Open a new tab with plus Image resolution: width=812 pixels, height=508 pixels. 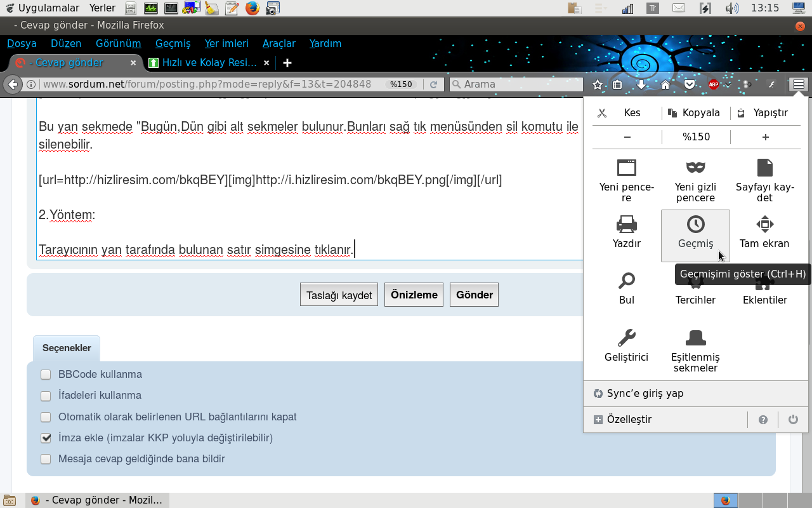coord(287,63)
